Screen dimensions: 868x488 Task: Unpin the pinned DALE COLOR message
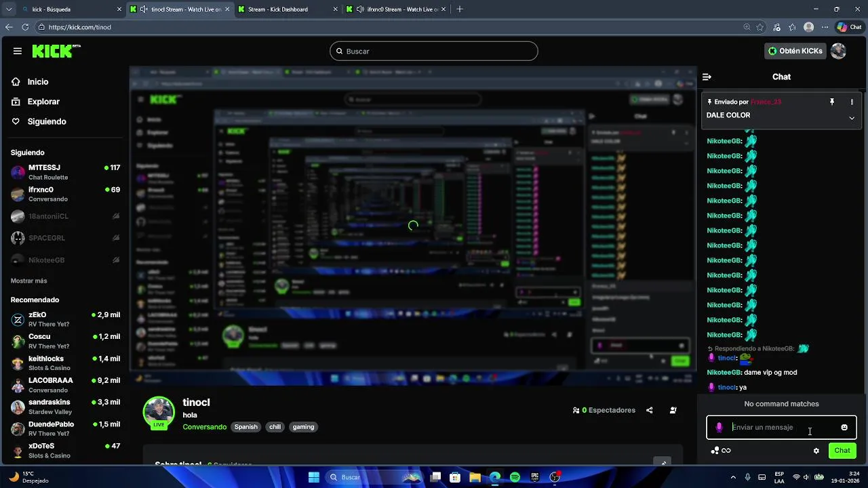point(831,102)
